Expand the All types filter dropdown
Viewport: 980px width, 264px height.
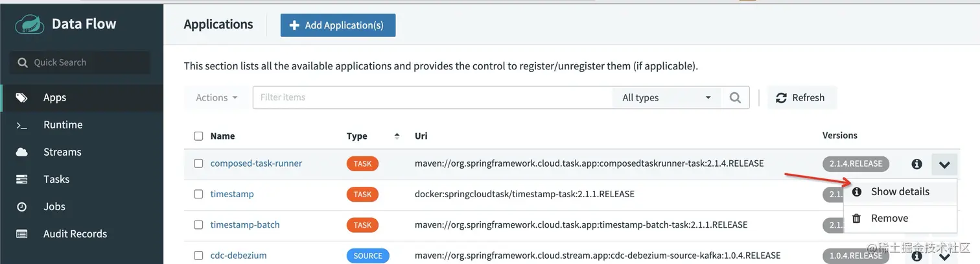(666, 98)
